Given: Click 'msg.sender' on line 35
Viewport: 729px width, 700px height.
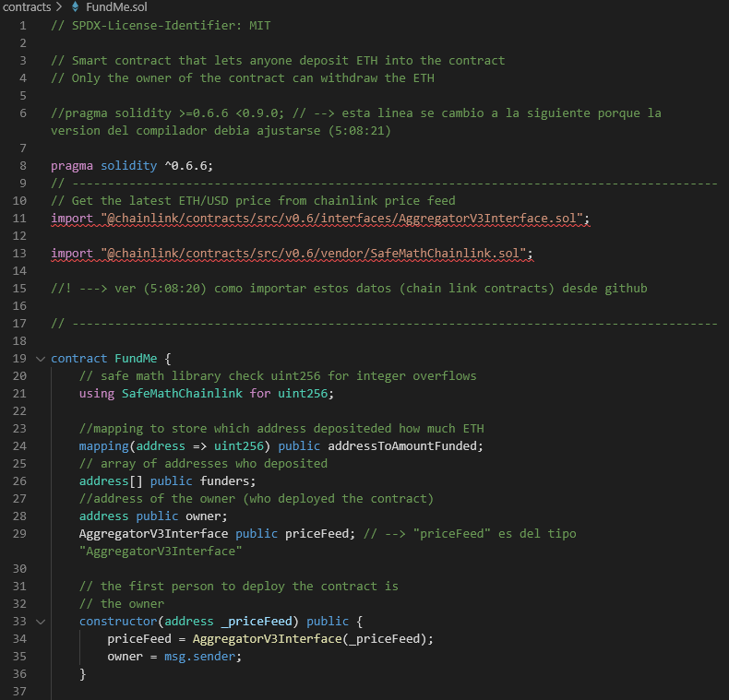Looking at the screenshot, I should click(199, 657).
